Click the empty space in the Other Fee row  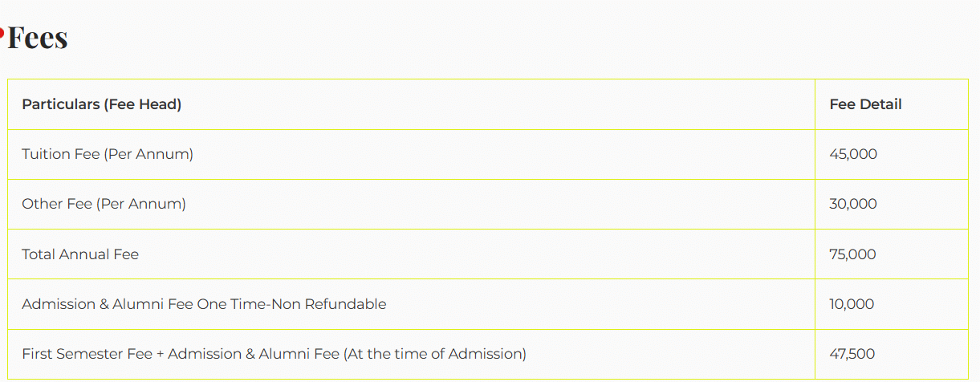click(x=498, y=204)
